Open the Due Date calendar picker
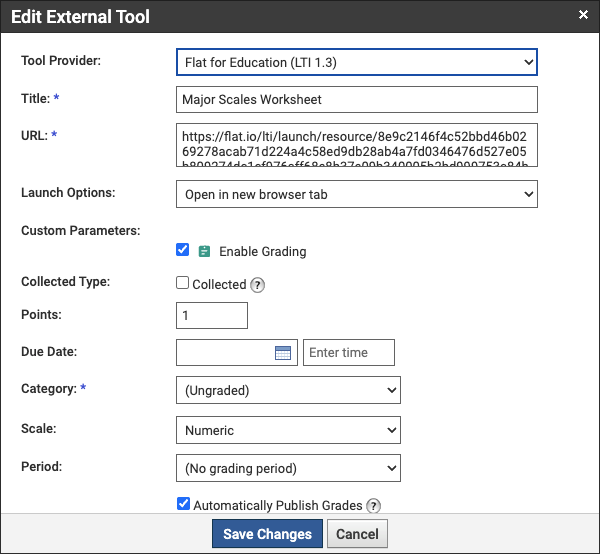Viewport: 600px width, 554px height. point(283,353)
